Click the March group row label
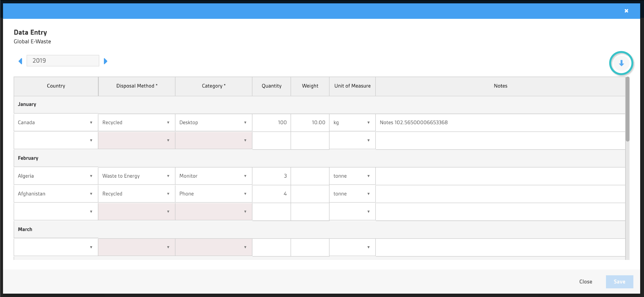 click(25, 229)
